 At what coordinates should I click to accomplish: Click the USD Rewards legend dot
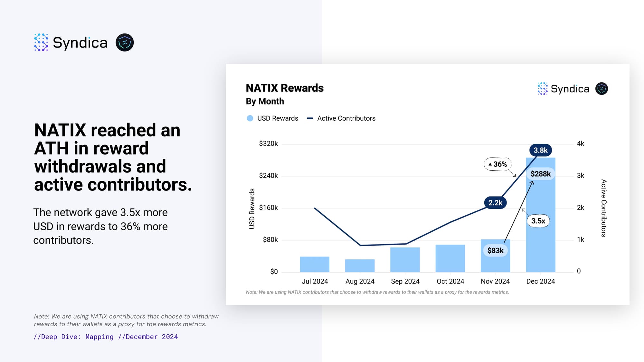[250, 118]
